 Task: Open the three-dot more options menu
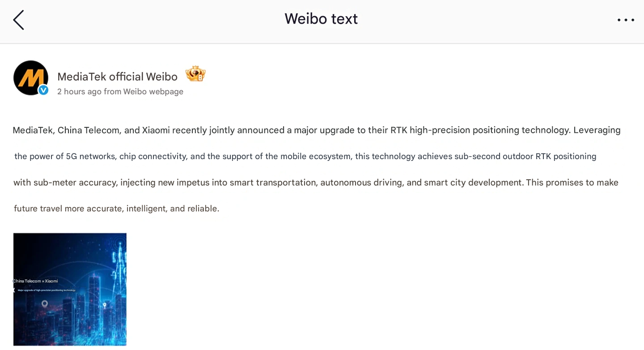(625, 20)
